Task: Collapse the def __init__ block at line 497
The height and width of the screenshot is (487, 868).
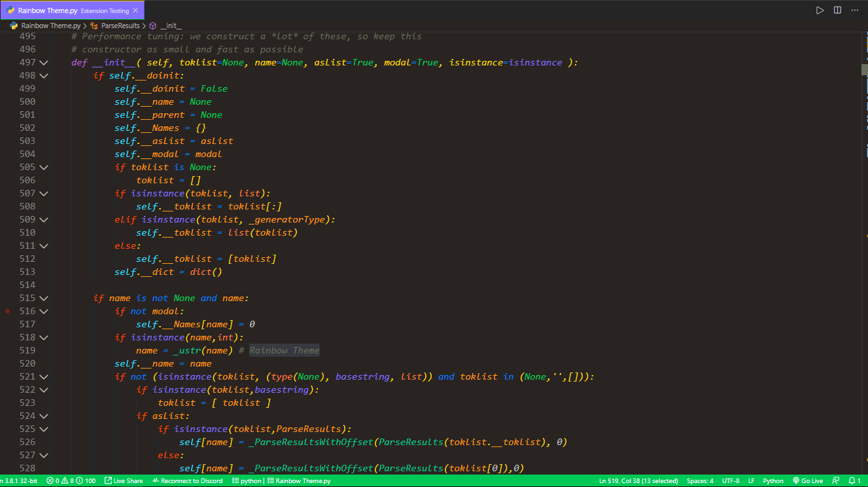Action: tap(44, 62)
